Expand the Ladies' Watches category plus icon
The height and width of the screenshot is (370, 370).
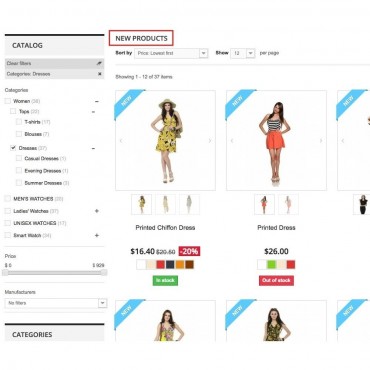(97, 211)
